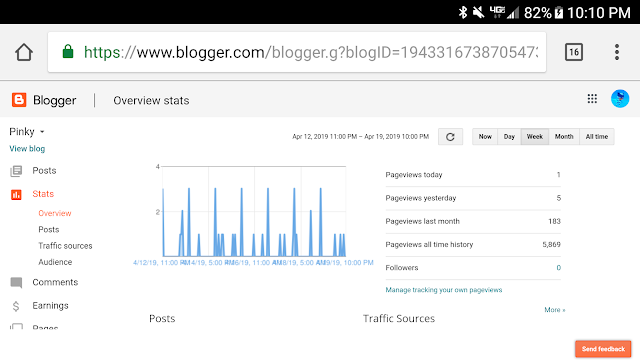Open the Audience stats subsection

tap(55, 262)
